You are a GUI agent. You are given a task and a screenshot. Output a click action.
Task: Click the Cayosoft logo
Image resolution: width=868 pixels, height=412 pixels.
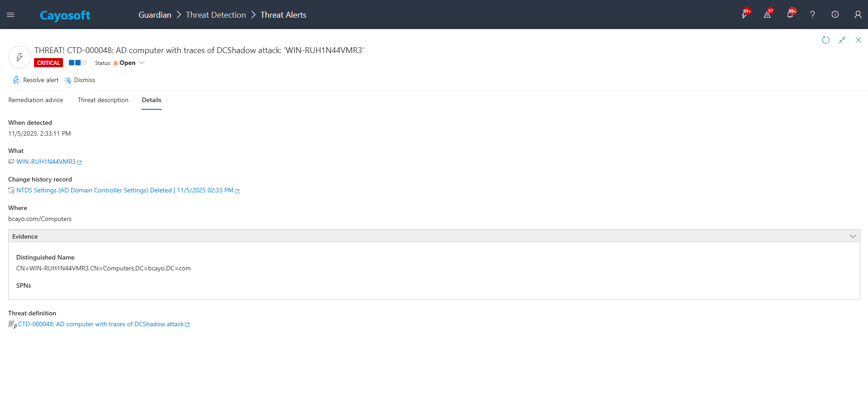pos(65,15)
